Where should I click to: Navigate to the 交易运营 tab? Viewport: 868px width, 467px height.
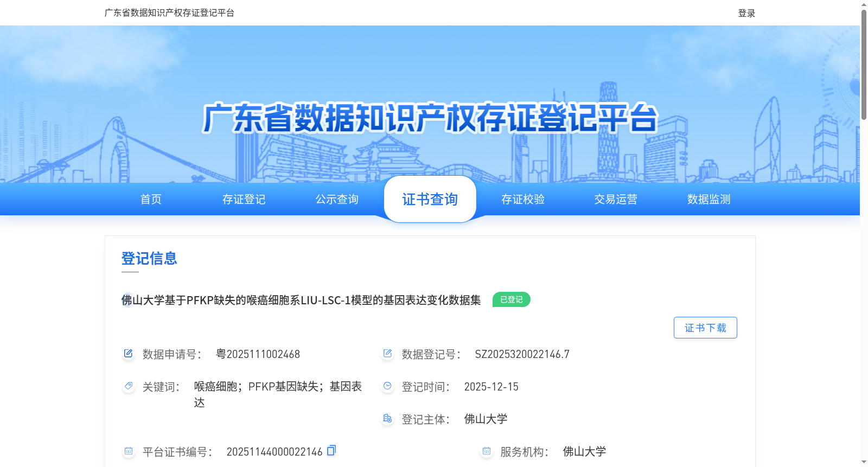coord(616,199)
